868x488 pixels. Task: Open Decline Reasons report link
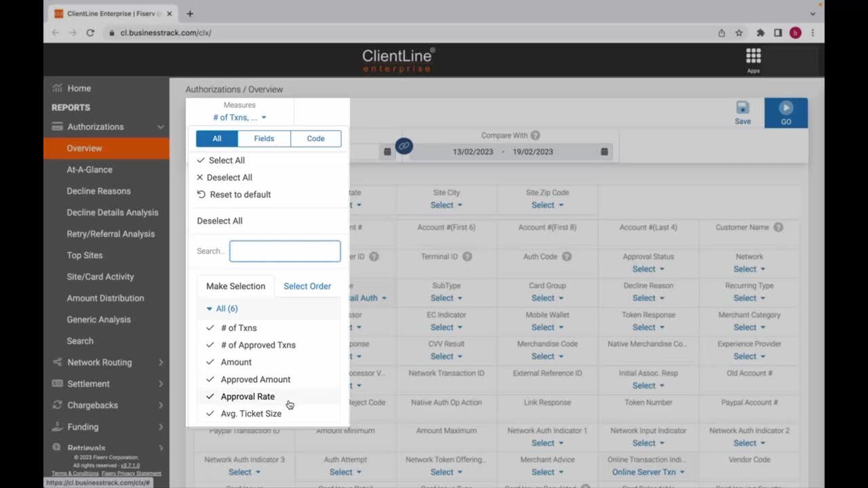[98, 191]
